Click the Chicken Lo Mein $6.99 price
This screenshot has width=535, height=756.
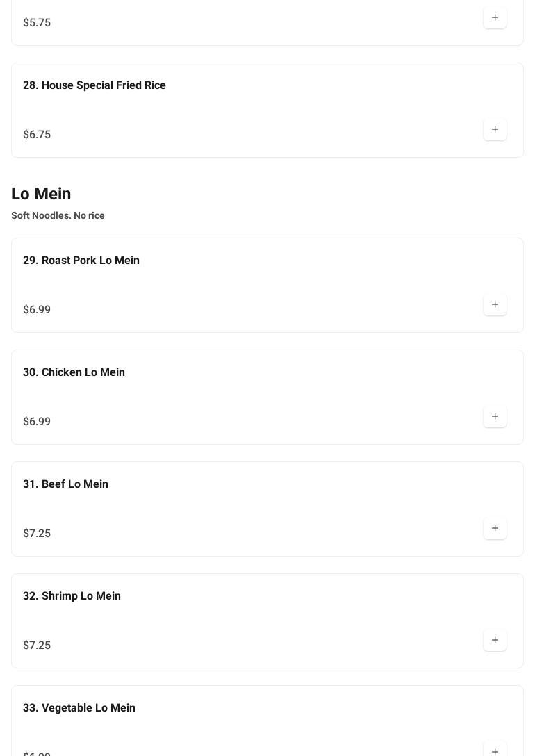click(x=37, y=422)
